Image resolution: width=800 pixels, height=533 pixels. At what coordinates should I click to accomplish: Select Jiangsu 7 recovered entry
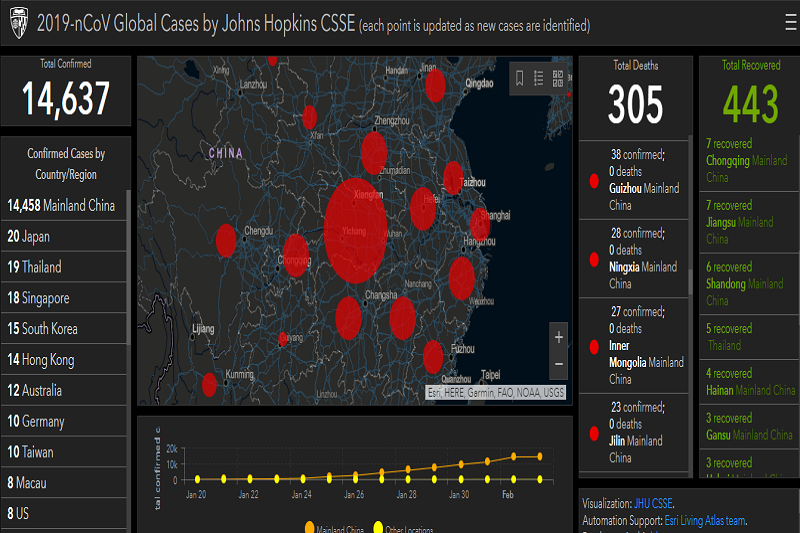click(748, 222)
